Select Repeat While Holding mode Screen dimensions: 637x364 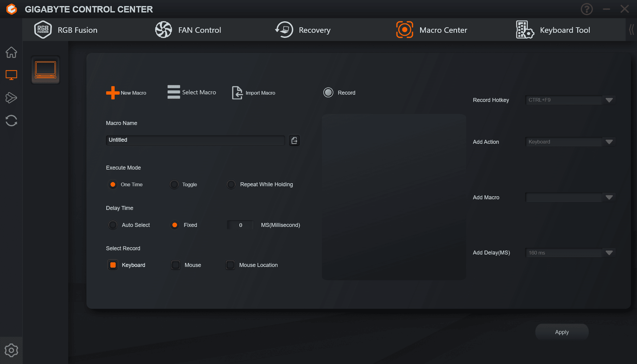231,184
